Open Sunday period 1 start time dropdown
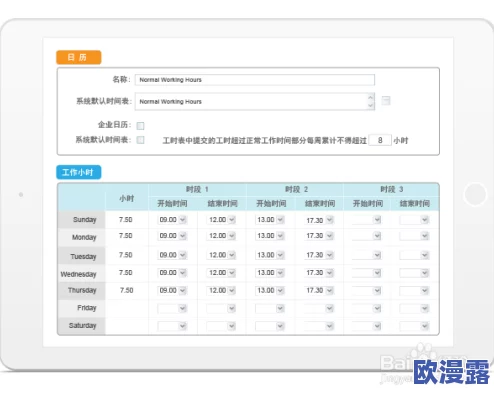This screenshot has height=393, width=494. 172,220
